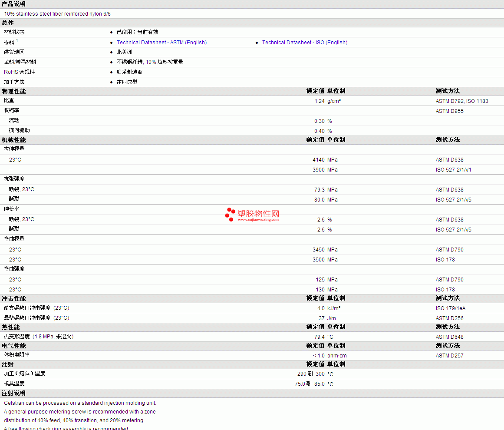Click the flow shrinkage value '0.30'
The width and height of the screenshot is (504, 430).
tap(320, 121)
